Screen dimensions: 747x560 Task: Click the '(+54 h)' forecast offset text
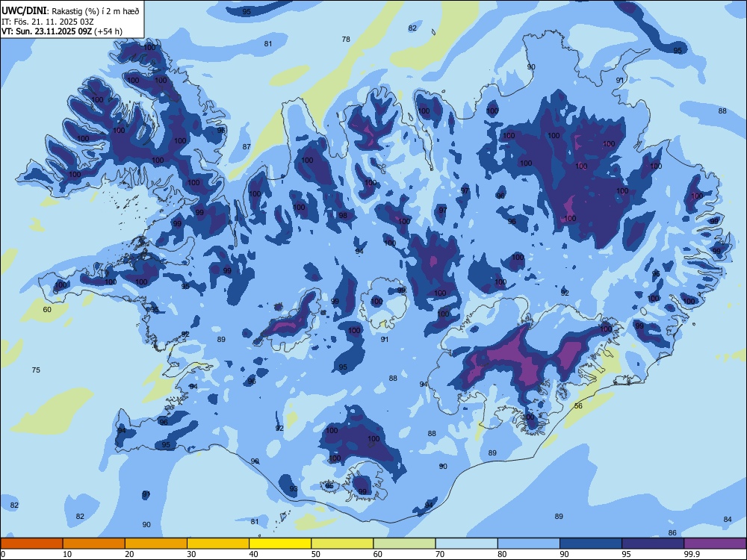point(108,31)
